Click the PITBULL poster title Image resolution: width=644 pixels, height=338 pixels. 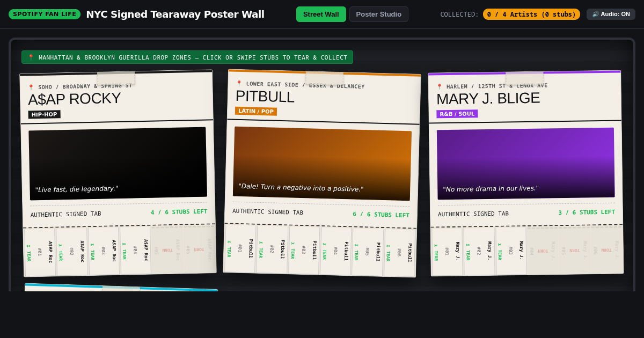coord(265,97)
